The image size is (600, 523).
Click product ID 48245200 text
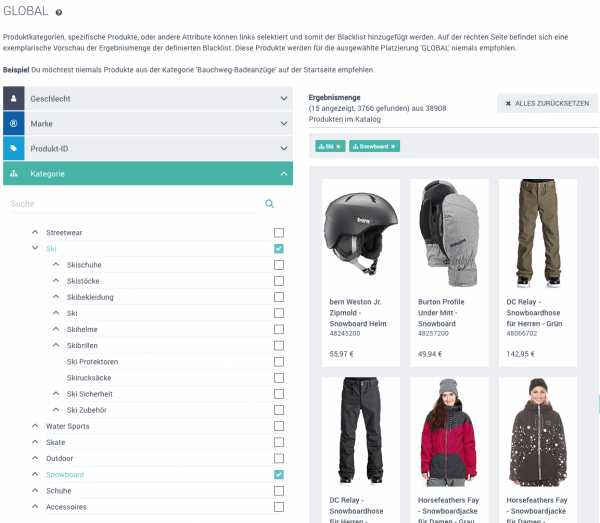click(345, 333)
